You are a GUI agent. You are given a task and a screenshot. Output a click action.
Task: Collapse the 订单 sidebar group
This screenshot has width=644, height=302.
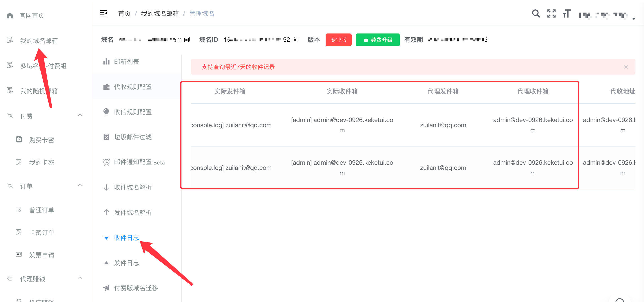pos(80,185)
